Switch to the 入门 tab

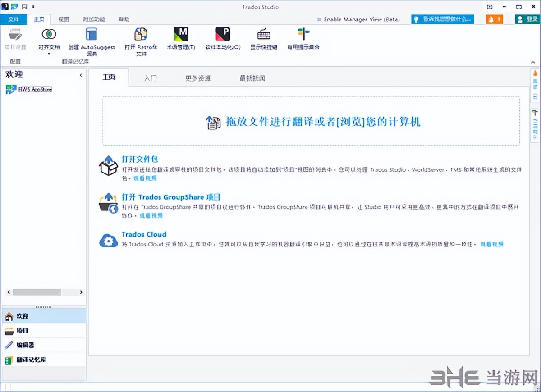point(151,77)
